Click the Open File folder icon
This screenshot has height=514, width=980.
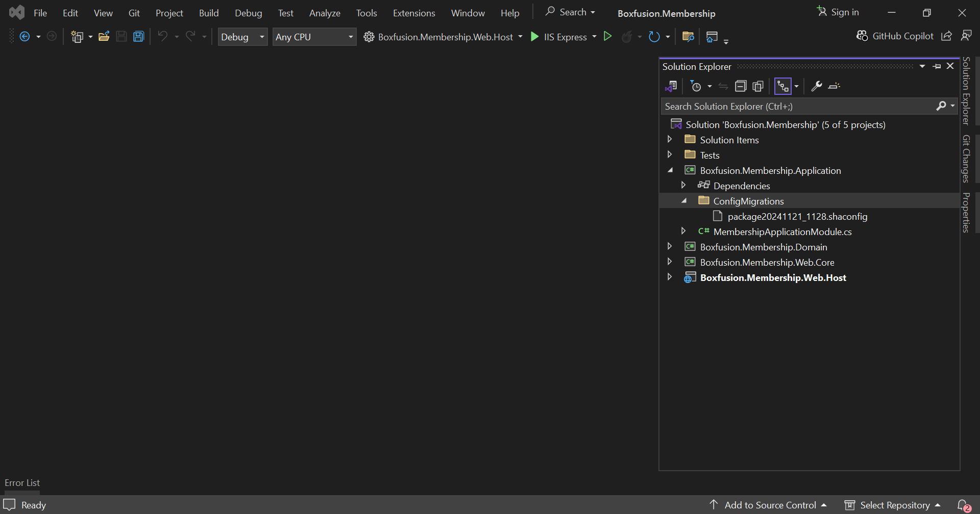click(104, 37)
